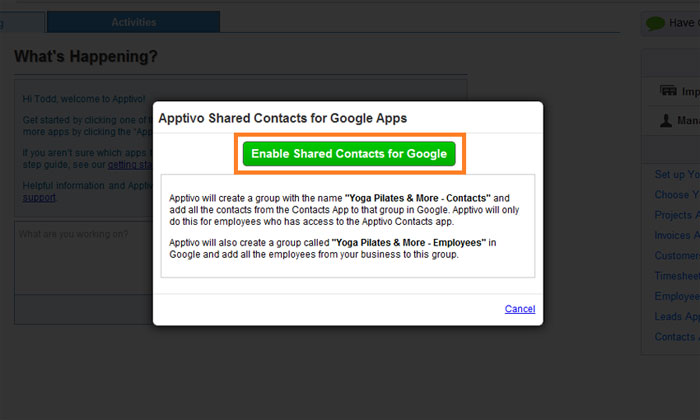Open the Timesheet link in sidebar
The width and height of the screenshot is (700, 420).
(676, 276)
